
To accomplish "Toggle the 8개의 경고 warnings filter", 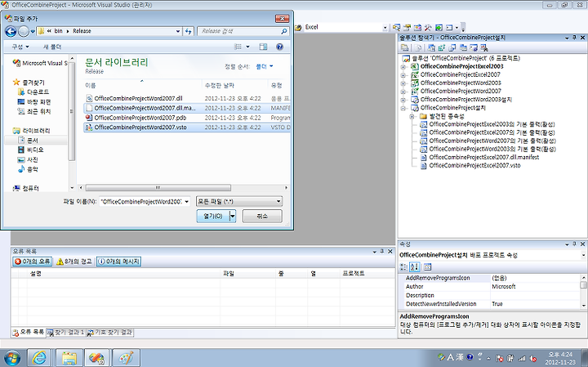I will click(73, 262).
